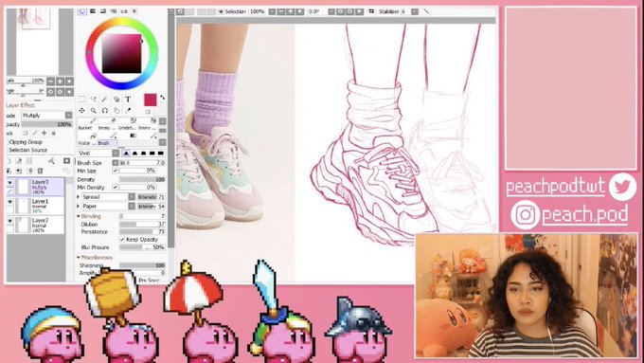Select the flattest brush edge shape
The image size is (644, 363).
161,153
